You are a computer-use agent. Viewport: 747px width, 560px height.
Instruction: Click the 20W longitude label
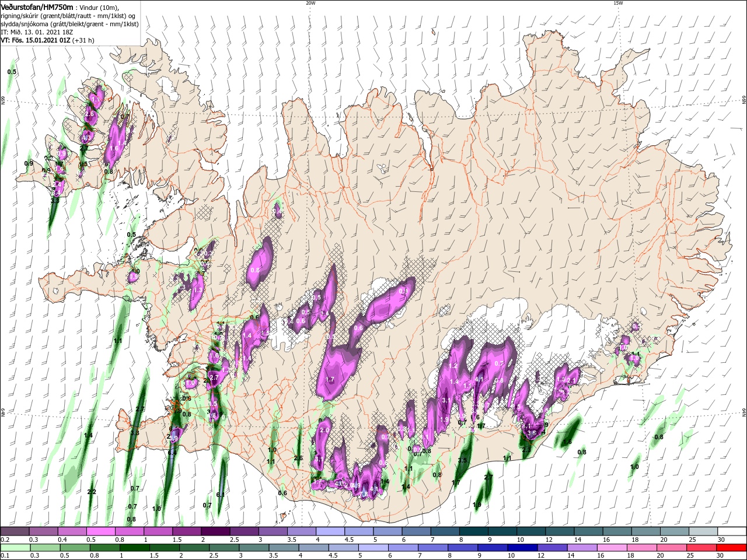[310, 2]
